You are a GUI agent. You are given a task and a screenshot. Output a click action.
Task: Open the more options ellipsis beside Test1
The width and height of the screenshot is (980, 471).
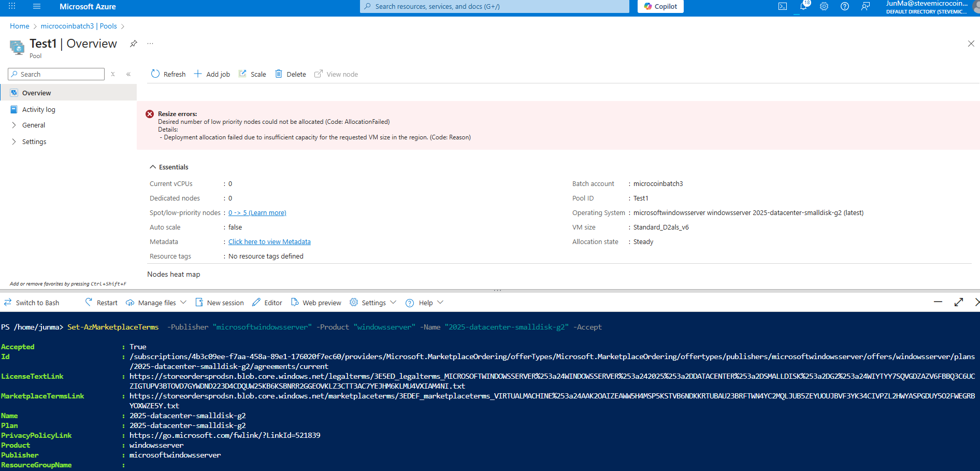tap(150, 44)
